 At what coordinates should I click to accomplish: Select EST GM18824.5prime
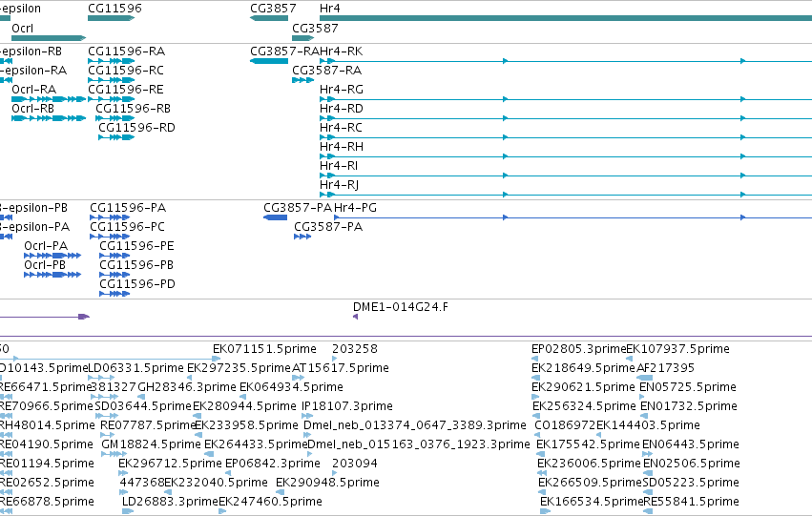(114, 454)
